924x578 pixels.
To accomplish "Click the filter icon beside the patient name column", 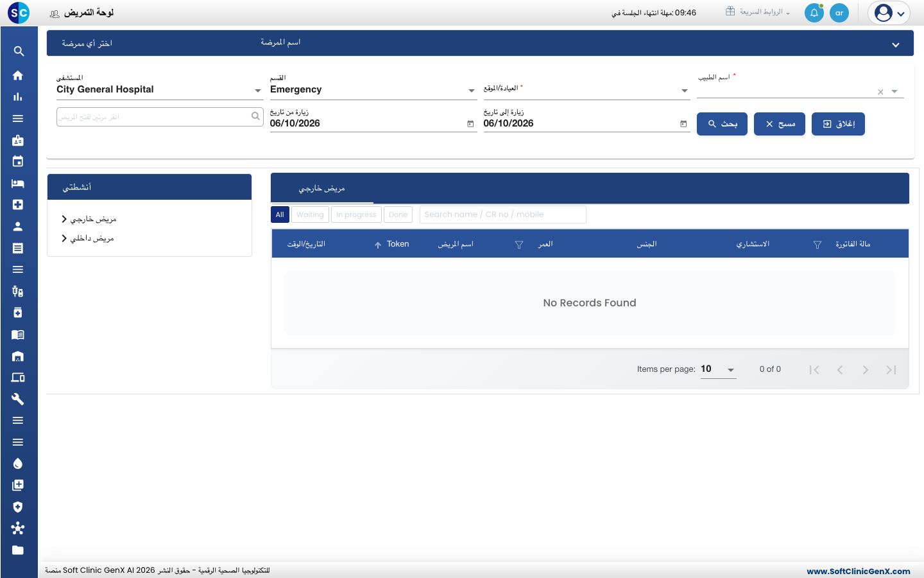I will pyautogui.click(x=519, y=245).
